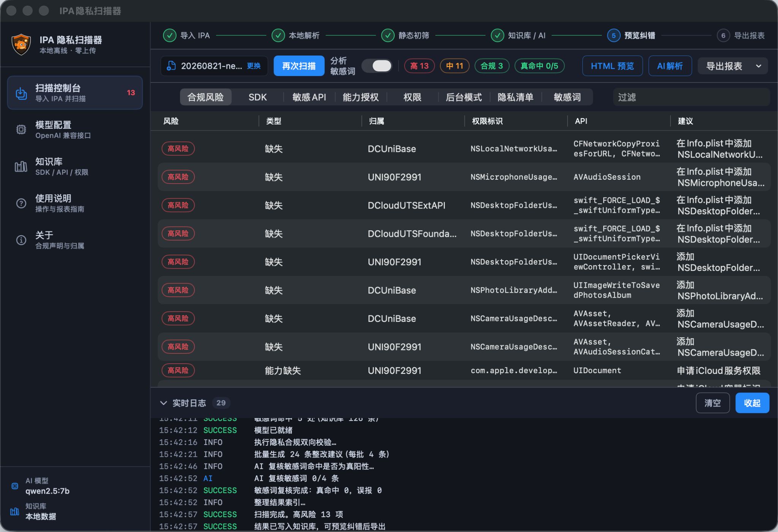Select the DCloudUTSExtAPI row cell
The width and height of the screenshot is (778, 532).
406,205
